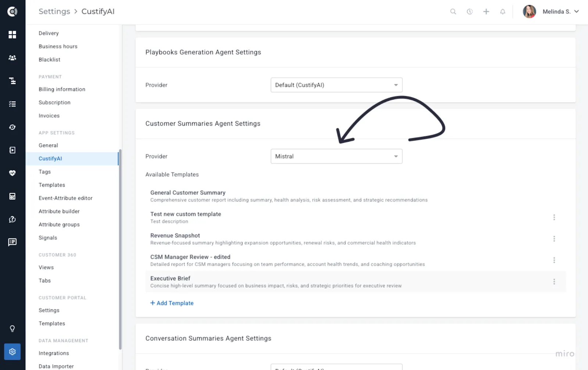Go back to Settings breadcrumb
This screenshot has height=370, width=588.
(54, 11)
